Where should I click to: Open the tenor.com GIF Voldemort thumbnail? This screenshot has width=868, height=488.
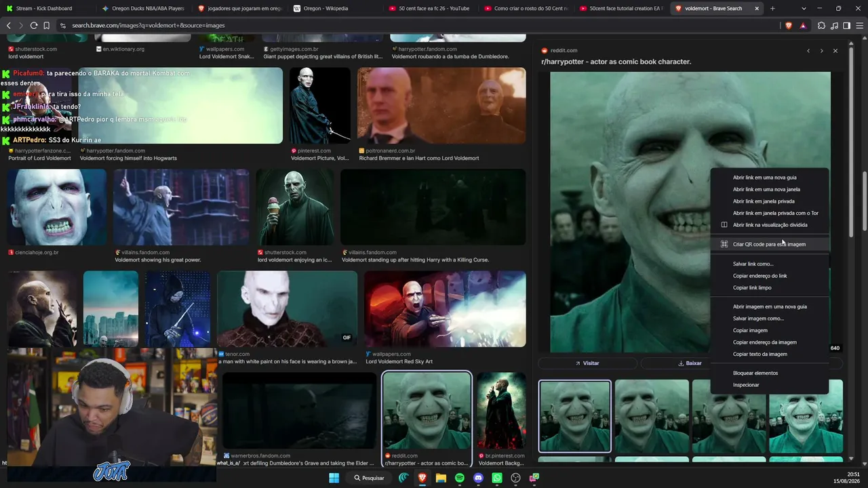coord(287,309)
